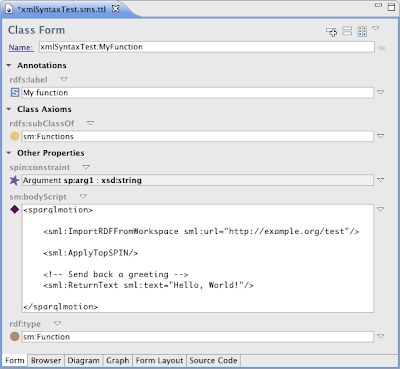
Task: Click into the sm:Functions subclass field
Action: point(198,136)
